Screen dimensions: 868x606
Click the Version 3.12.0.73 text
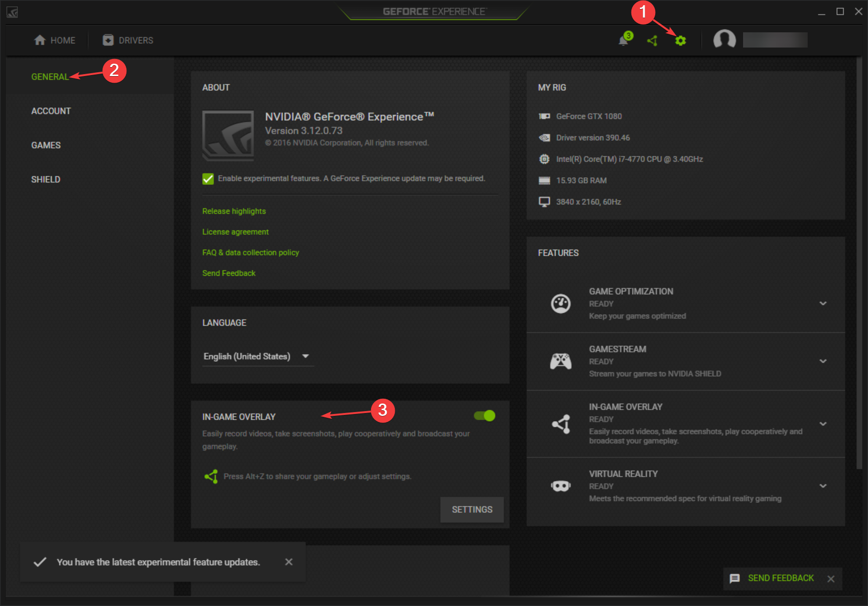(304, 131)
